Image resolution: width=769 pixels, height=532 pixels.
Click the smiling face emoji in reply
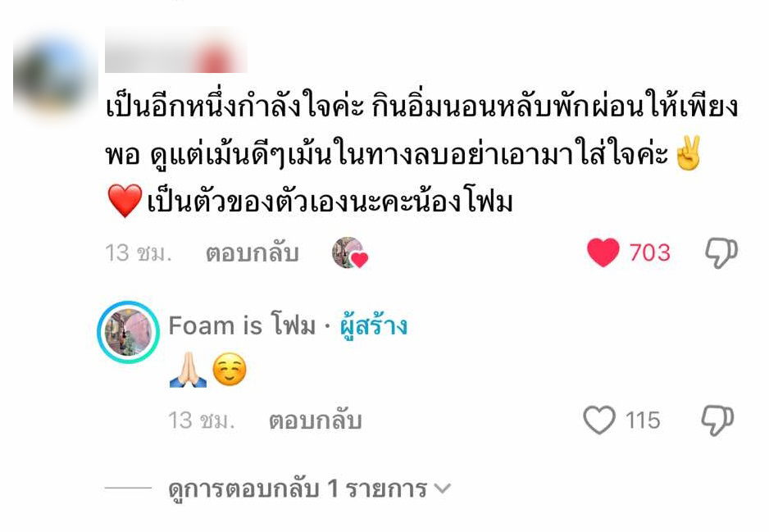pyautogui.click(x=230, y=369)
